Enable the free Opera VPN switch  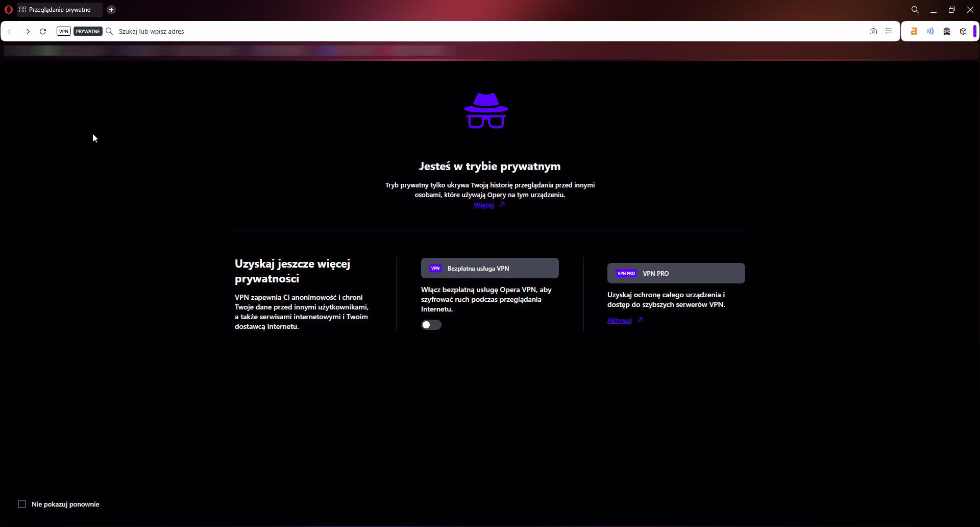[x=431, y=325]
